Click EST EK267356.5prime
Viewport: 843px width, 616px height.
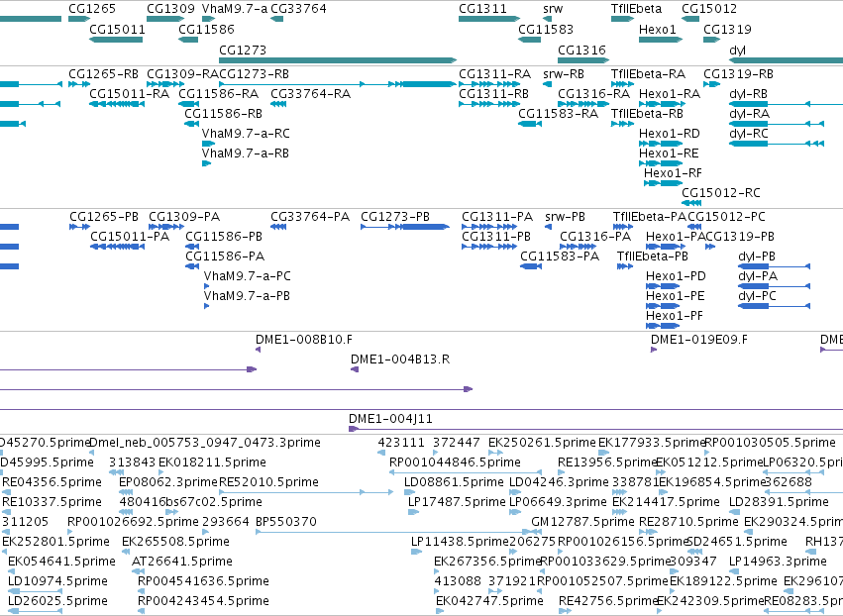tap(487, 562)
